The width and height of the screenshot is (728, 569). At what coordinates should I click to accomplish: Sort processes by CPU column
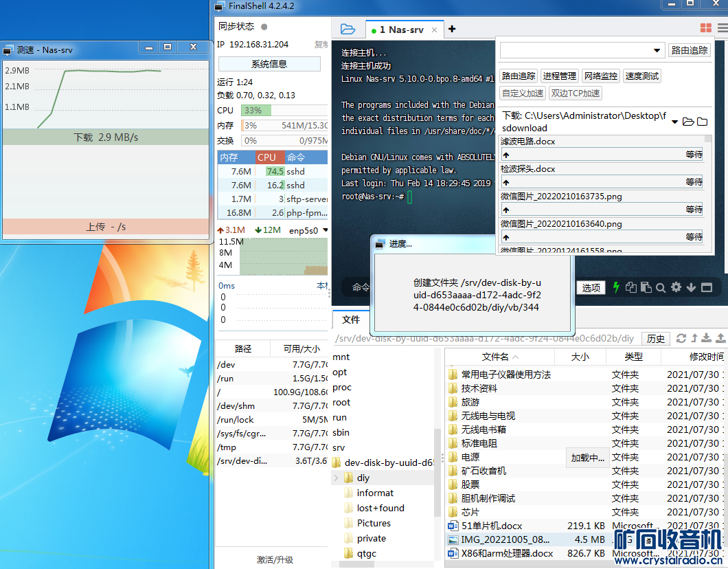266,157
